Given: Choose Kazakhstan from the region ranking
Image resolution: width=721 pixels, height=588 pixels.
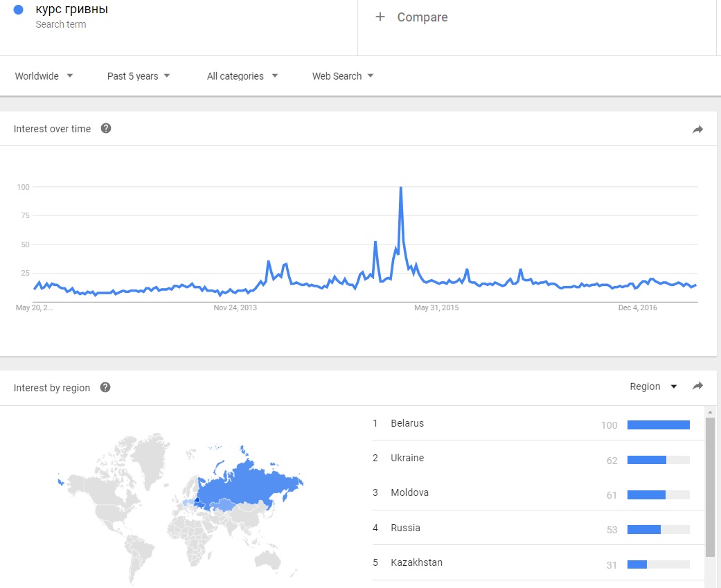Looking at the screenshot, I should (416, 562).
